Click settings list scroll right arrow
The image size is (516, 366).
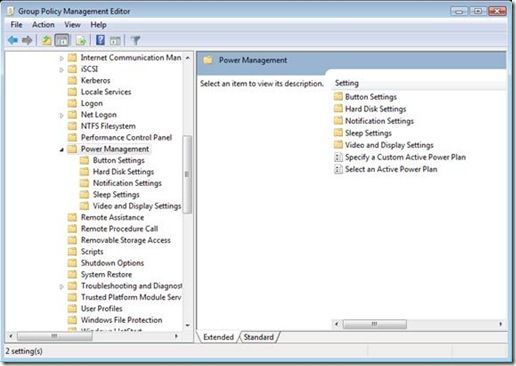pyautogui.click(x=500, y=324)
